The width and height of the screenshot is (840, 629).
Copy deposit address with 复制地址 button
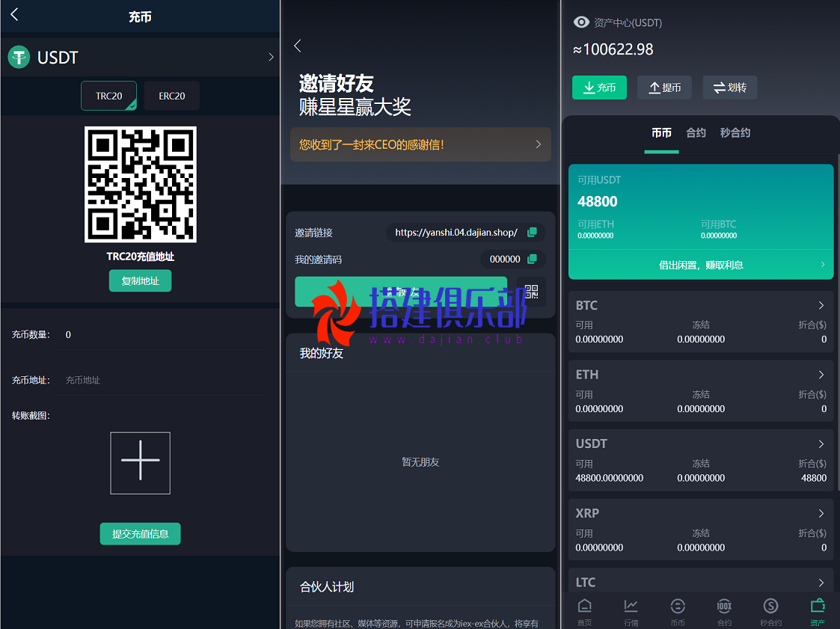tap(141, 280)
